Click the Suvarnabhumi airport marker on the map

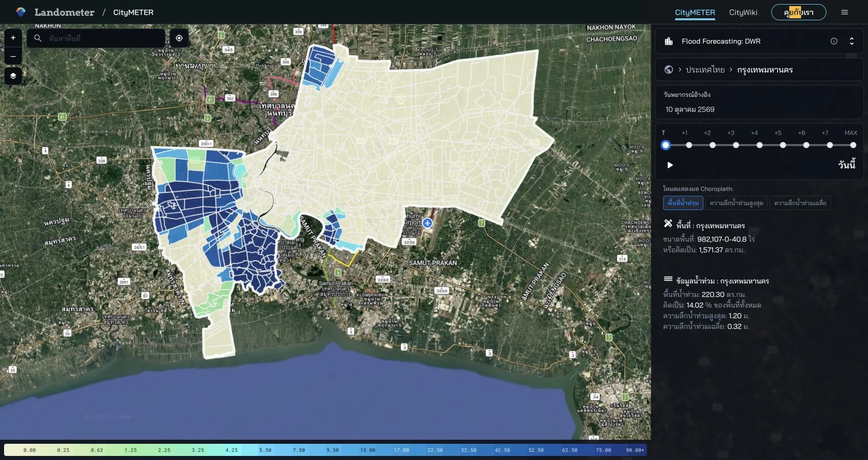pyautogui.click(x=427, y=223)
